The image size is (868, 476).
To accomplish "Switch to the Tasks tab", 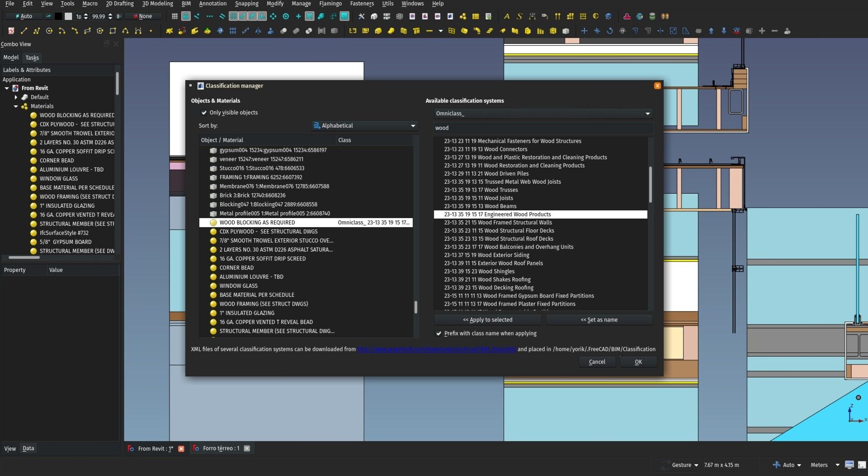I will (x=32, y=58).
